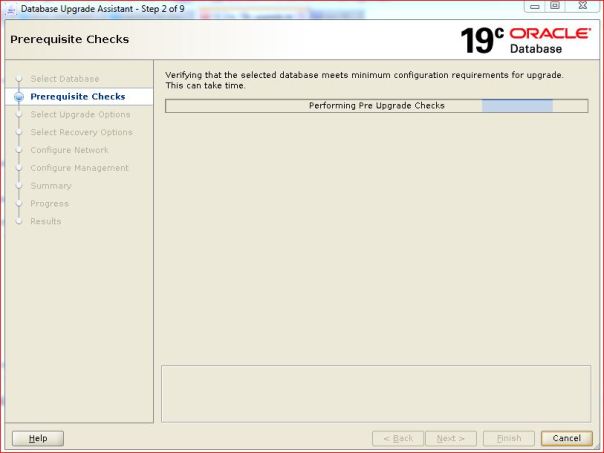Click the Next button
The image size is (604, 453).
(450, 438)
